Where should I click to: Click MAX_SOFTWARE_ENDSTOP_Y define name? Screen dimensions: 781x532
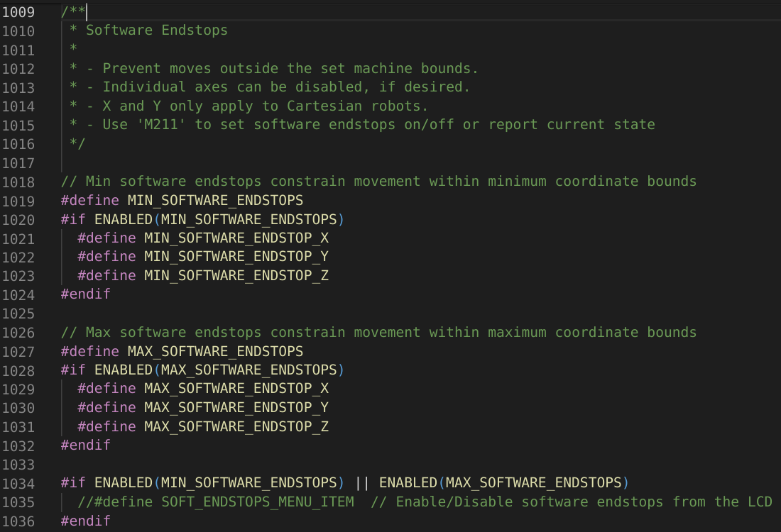236,408
